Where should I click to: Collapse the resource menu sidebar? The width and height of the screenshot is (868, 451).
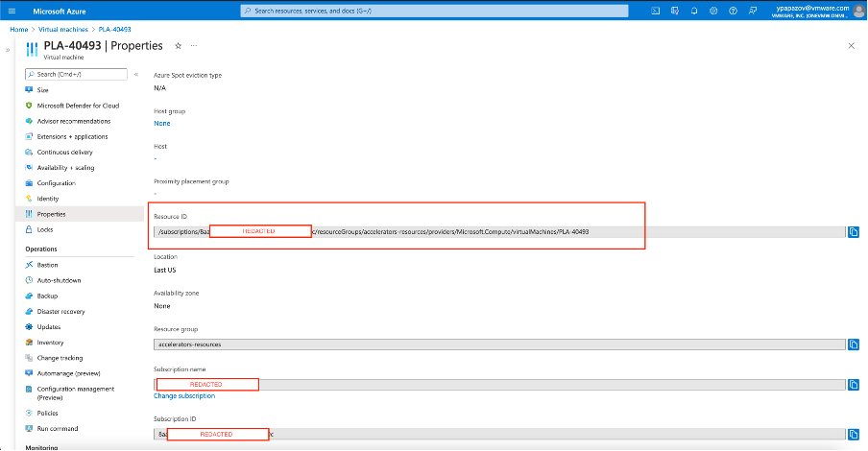tap(136, 74)
